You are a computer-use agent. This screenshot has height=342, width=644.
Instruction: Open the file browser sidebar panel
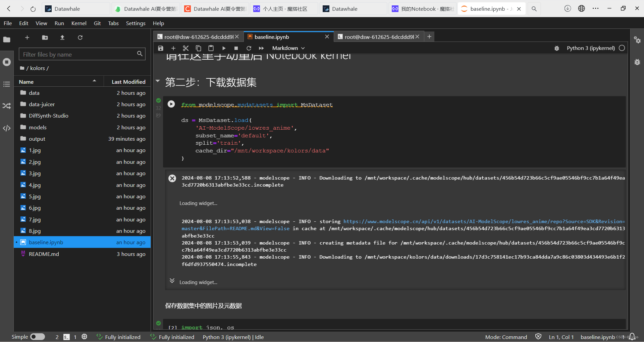7,40
